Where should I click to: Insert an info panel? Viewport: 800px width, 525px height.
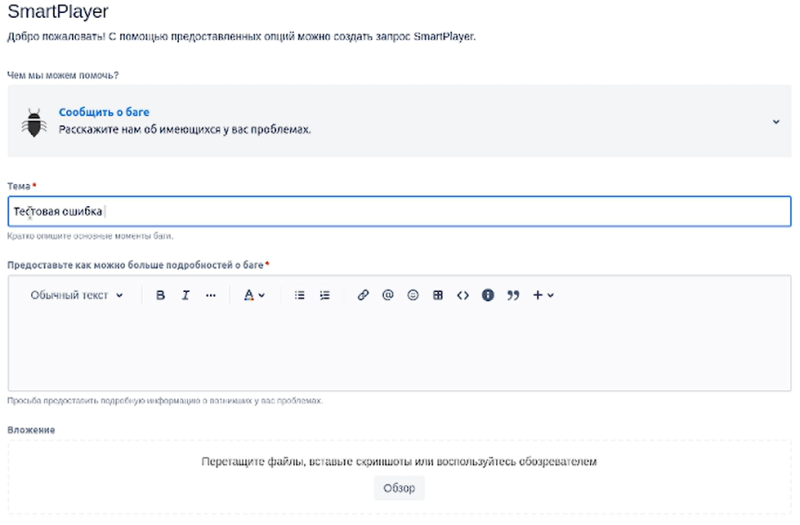[488, 295]
